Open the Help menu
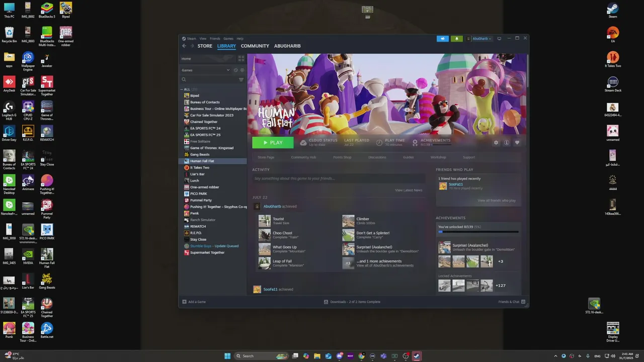Screen dimensions: 644x362 tap(240, 39)
